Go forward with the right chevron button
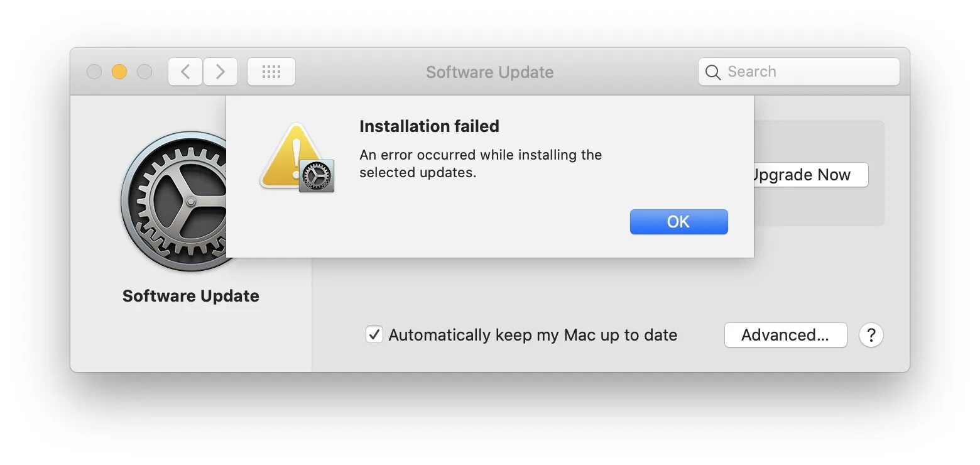980x465 pixels. pos(220,72)
